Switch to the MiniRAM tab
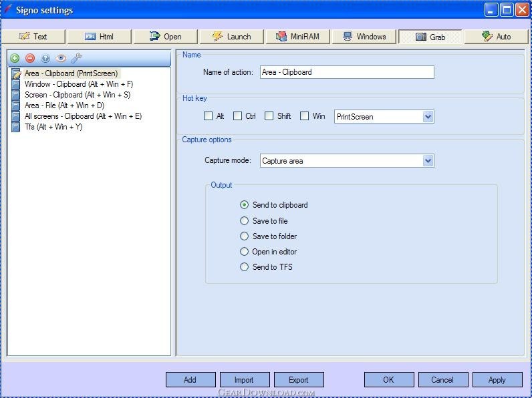Image resolution: width=532 pixels, height=398 pixels. pos(297,37)
